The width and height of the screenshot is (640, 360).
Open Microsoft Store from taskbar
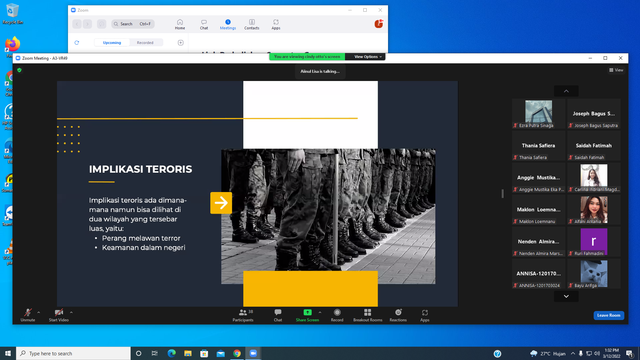(x=204, y=353)
